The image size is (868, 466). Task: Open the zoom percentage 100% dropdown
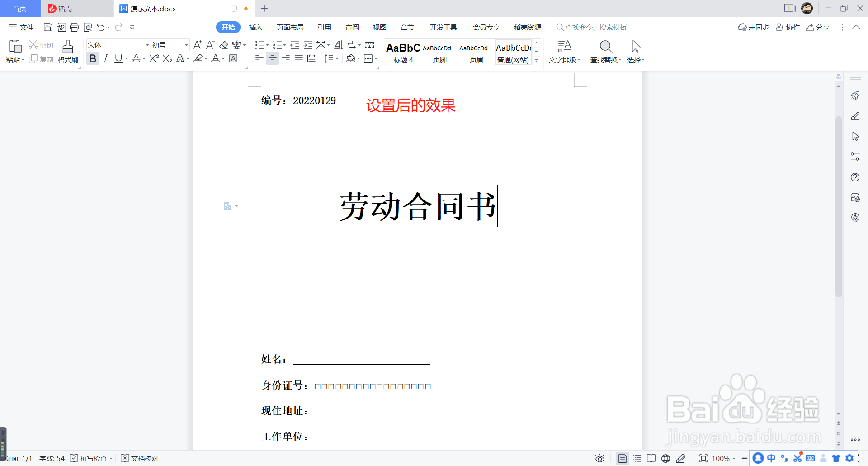tap(723, 458)
